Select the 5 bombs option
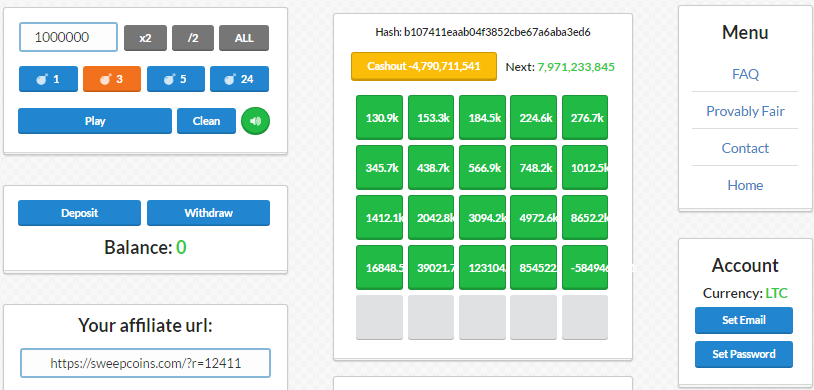This screenshot has height=390, width=814. point(176,79)
